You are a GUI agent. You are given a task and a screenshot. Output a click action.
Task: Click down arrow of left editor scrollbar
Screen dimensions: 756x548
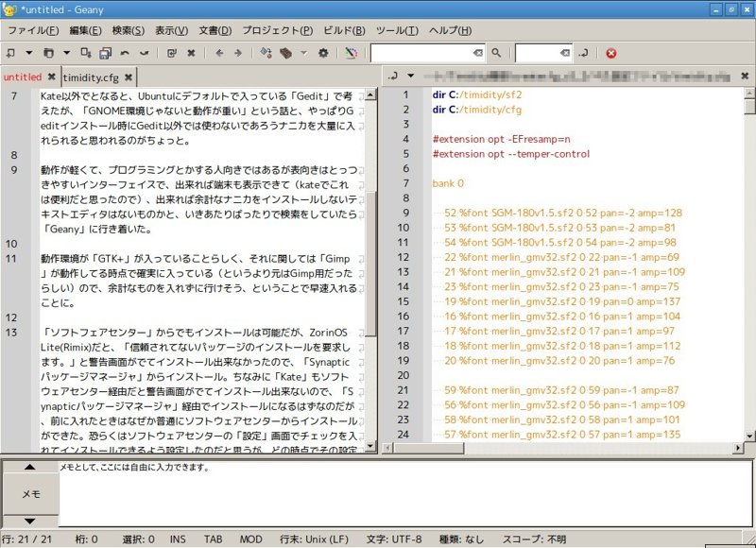[370, 446]
